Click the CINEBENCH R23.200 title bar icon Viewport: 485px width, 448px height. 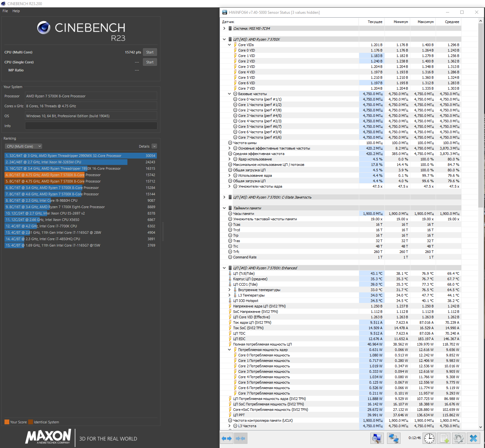tap(3, 4)
